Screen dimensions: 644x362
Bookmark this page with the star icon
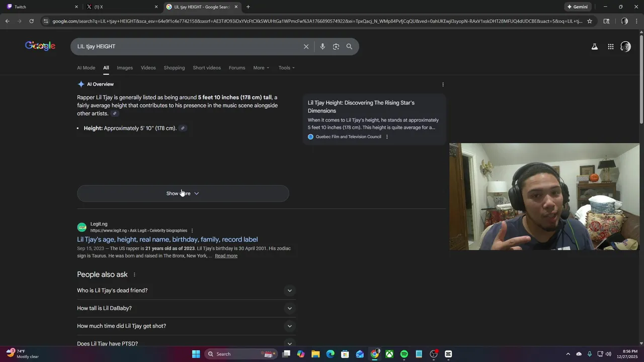(590, 21)
